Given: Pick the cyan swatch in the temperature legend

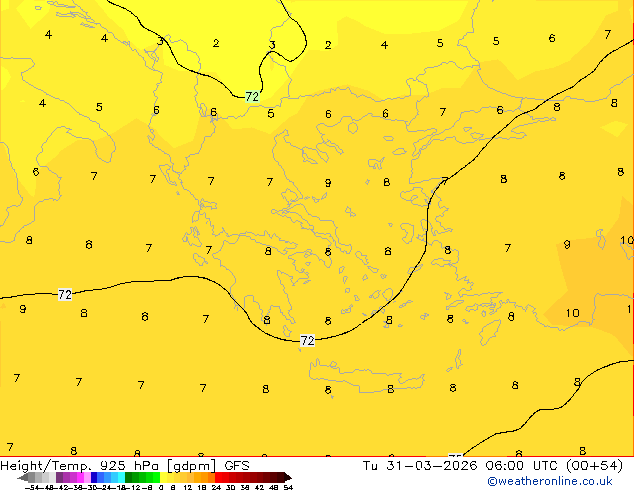Looking at the screenshot, I should [121, 477].
